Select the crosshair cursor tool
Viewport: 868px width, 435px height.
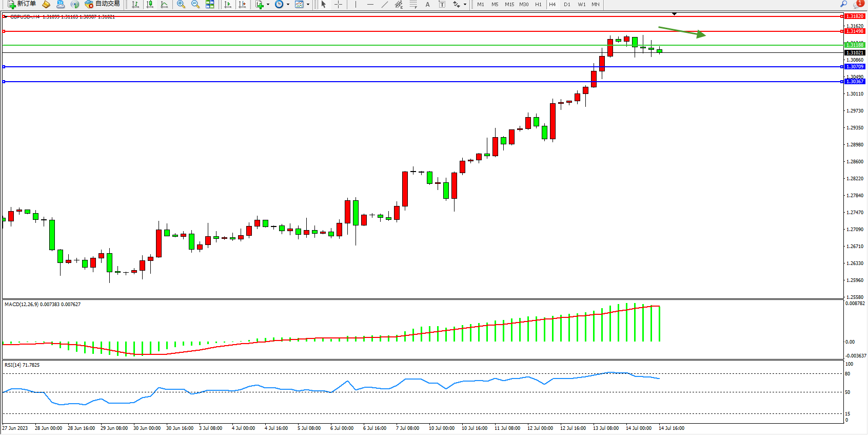click(x=338, y=4)
